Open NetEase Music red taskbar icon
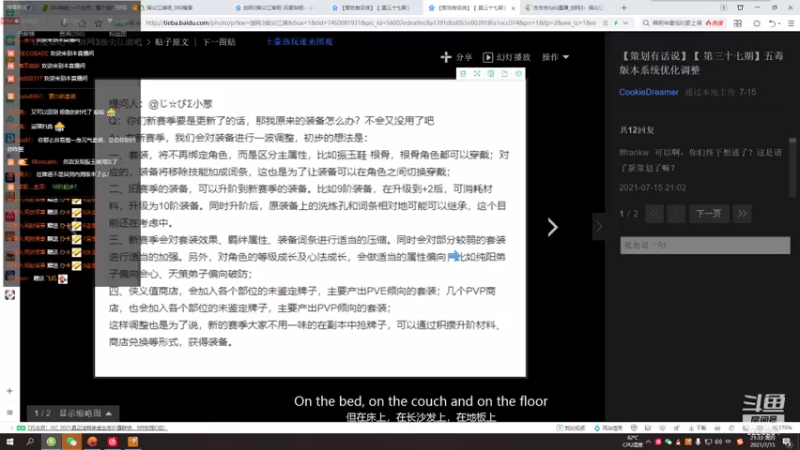Viewport: 800px width, 450px height. (112, 442)
